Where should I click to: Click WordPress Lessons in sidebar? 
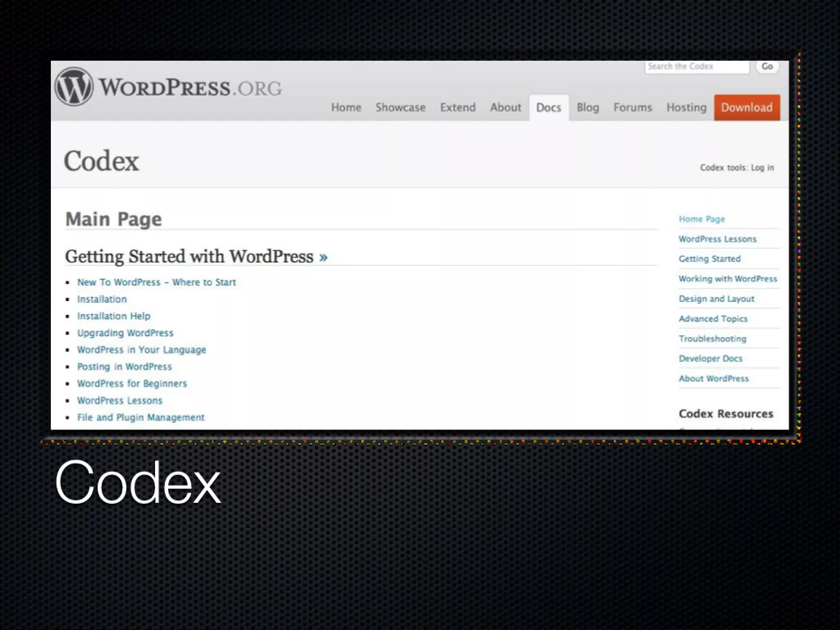pos(717,239)
